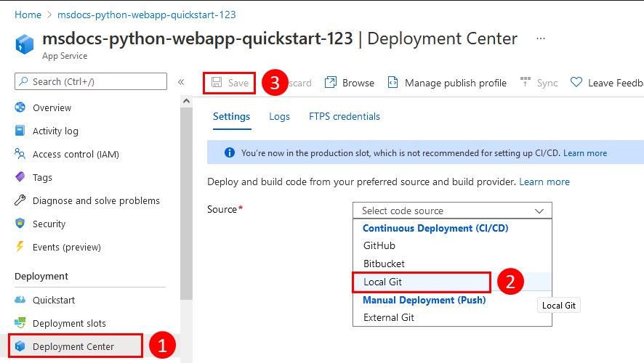
Task: Open the ellipsis more options menu
Action: point(540,38)
